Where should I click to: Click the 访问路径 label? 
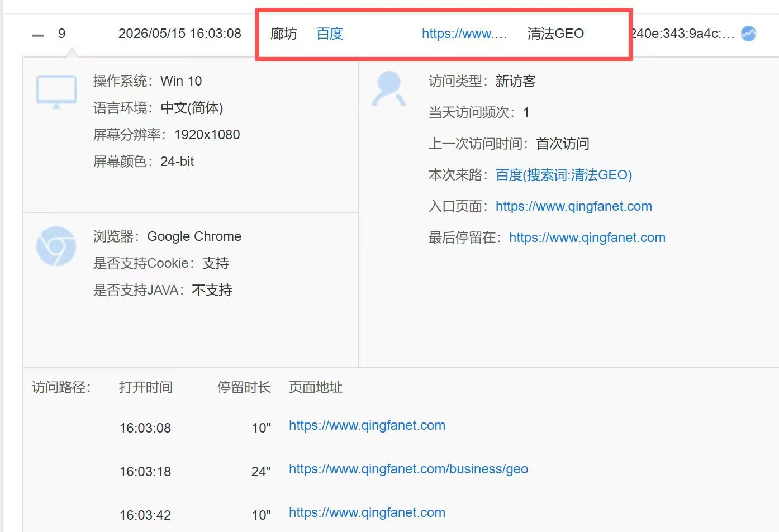(61, 387)
